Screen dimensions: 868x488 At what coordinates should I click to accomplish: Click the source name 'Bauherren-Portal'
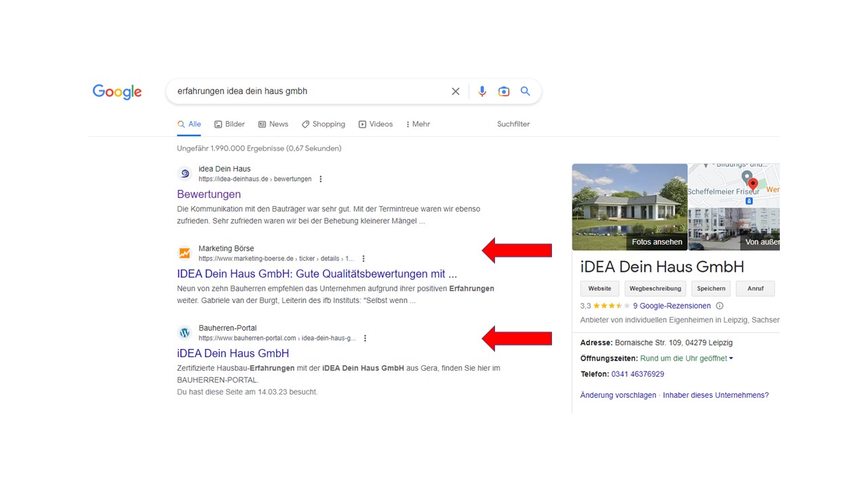pos(227,328)
